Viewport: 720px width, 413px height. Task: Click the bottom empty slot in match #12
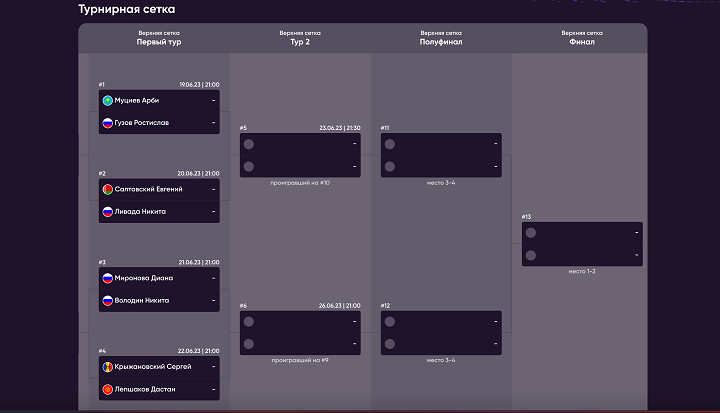440,344
